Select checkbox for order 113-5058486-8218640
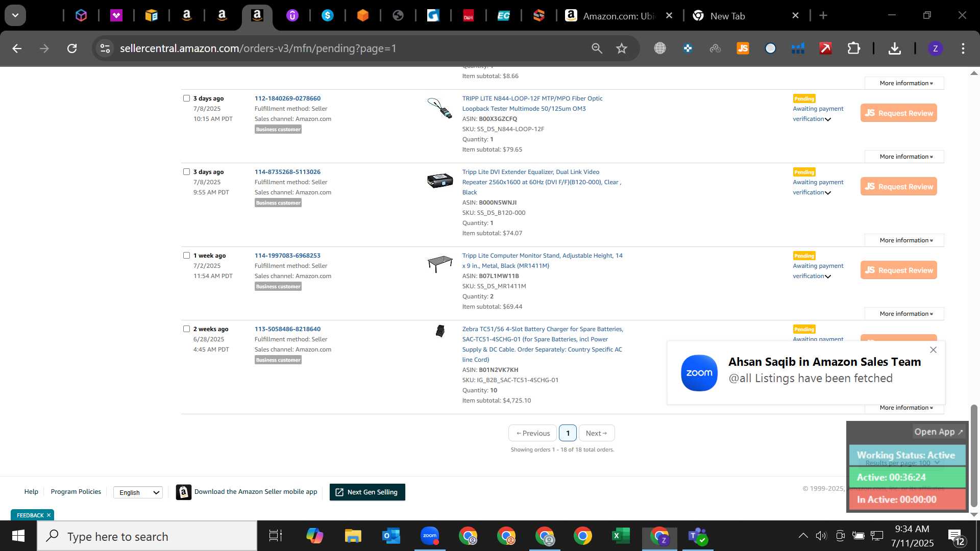This screenshot has height=551, width=980. pyautogui.click(x=186, y=329)
